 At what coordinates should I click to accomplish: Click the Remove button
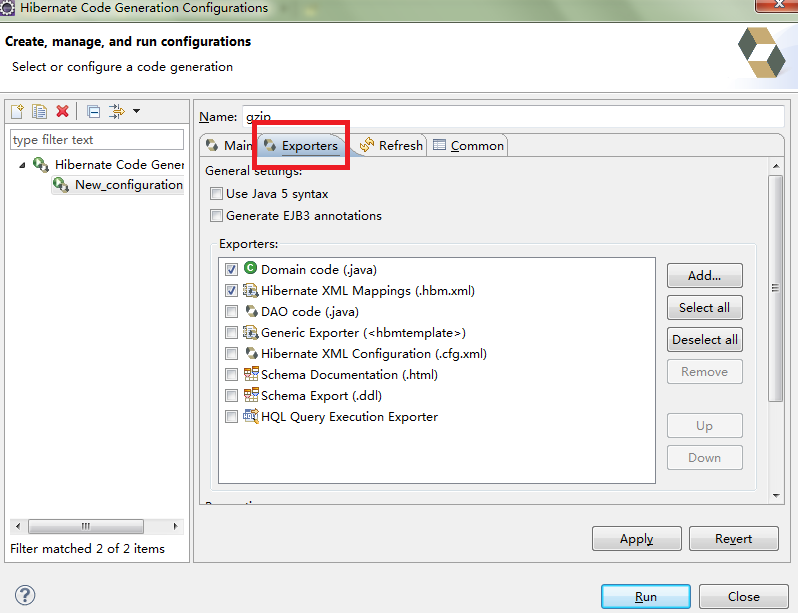coord(704,372)
